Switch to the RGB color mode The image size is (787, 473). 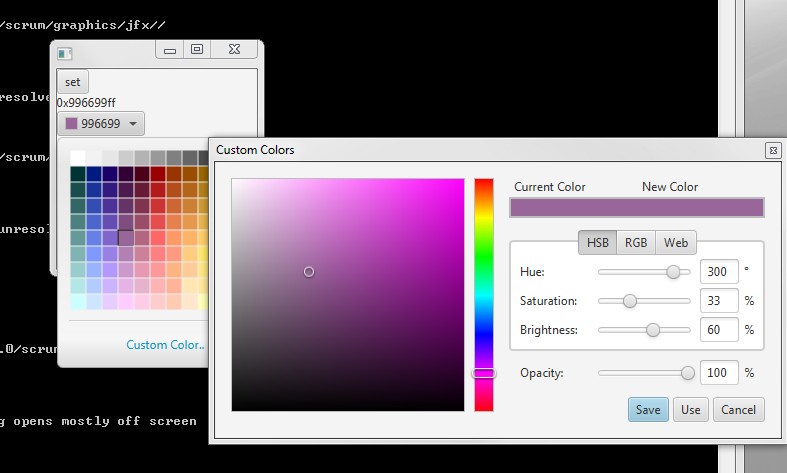(x=636, y=243)
